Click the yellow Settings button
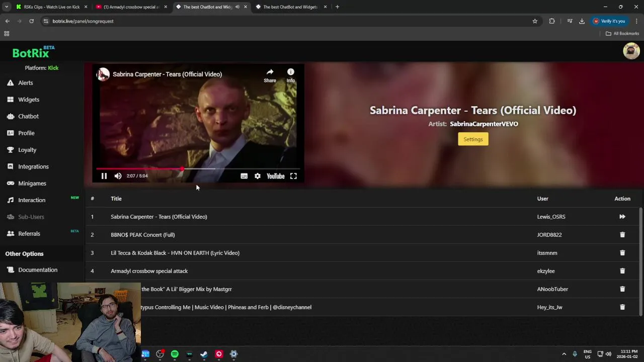Viewport: 644px width, 362px height. pos(473,139)
